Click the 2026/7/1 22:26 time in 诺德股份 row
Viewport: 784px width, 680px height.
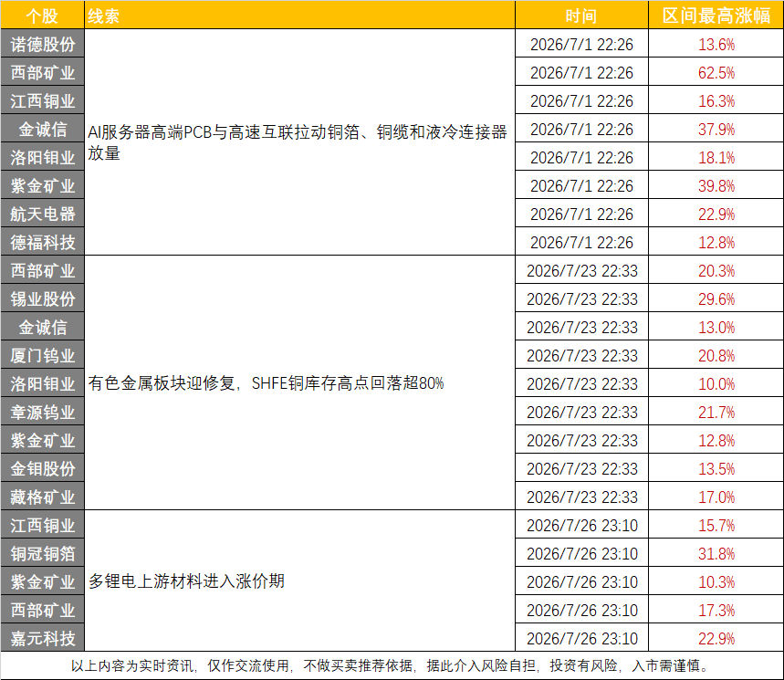click(581, 45)
